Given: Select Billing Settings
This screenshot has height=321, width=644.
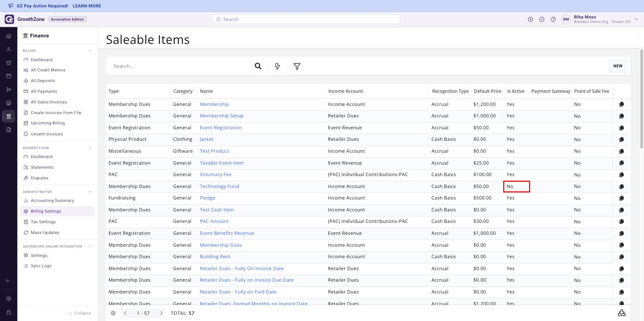Looking at the screenshot, I should 57,211.
